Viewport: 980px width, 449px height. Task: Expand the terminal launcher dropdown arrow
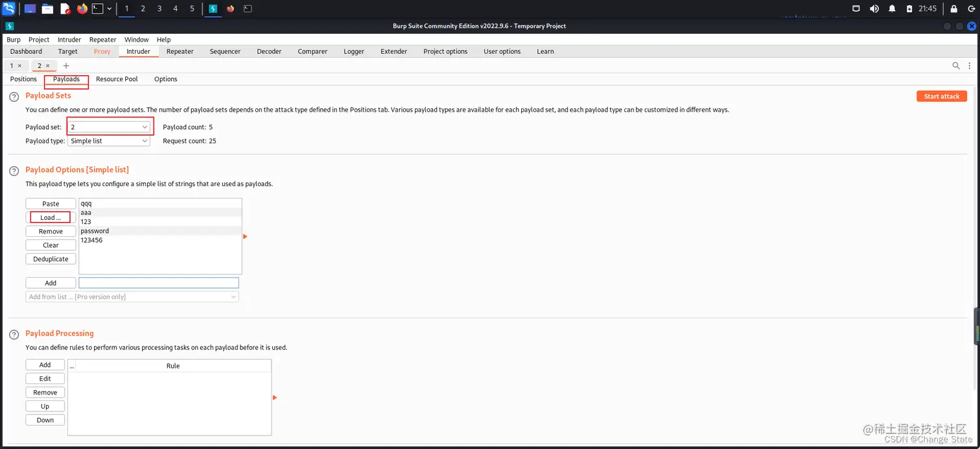pyautogui.click(x=109, y=8)
